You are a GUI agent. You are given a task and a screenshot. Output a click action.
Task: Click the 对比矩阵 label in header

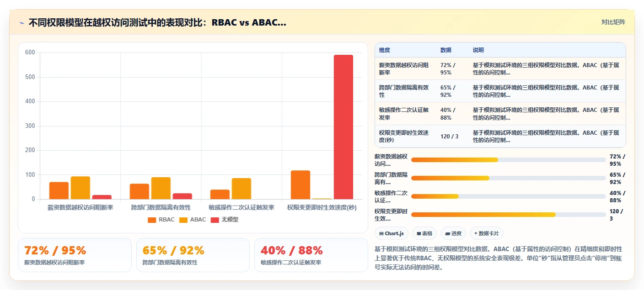613,22
